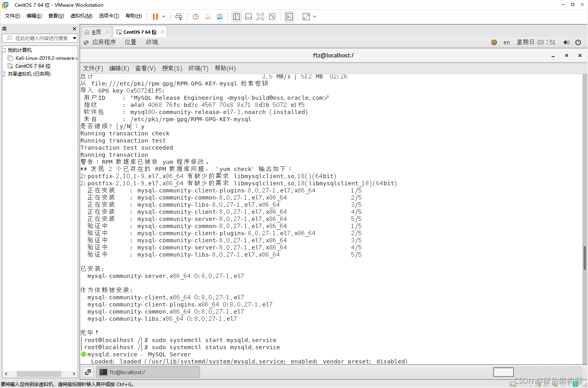Click library scrollbar right arrow
The width and height of the screenshot is (588, 388).
[x=74, y=374]
